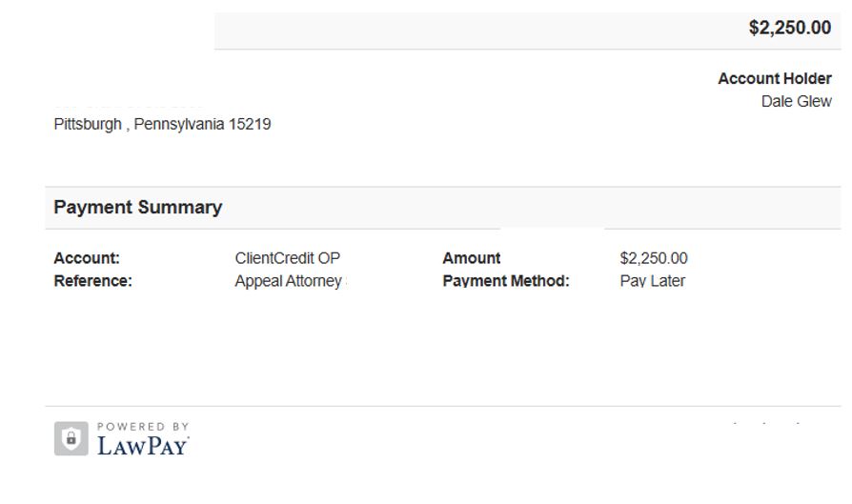This screenshot has width=852, height=504.
Task: Click the Pittsburgh city name in address
Action: tap(88, 125)
